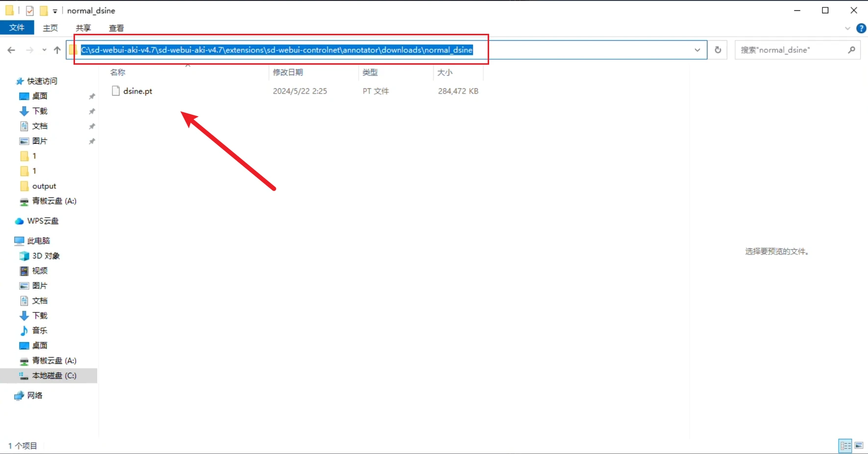
Task: Sort by 类型 column header
Action: tap(370, 73)
